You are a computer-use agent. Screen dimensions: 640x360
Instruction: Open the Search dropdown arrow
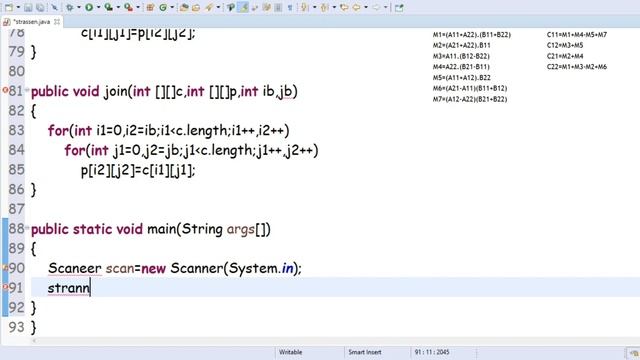tap(218, 7)
